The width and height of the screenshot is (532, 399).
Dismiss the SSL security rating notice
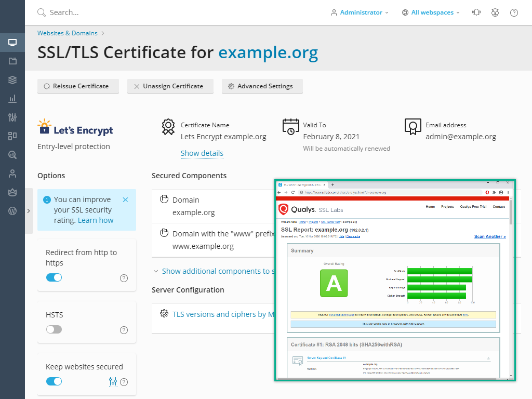point(125,199)
